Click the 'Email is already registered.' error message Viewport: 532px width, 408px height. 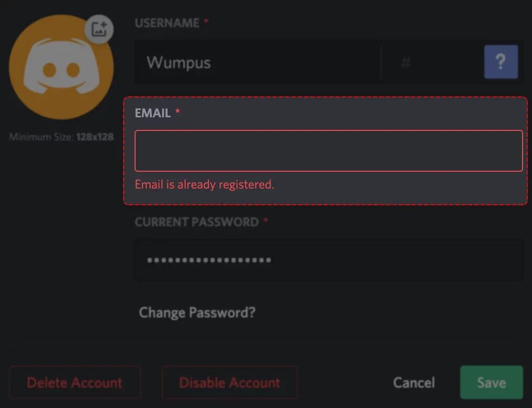coord(204,184)
